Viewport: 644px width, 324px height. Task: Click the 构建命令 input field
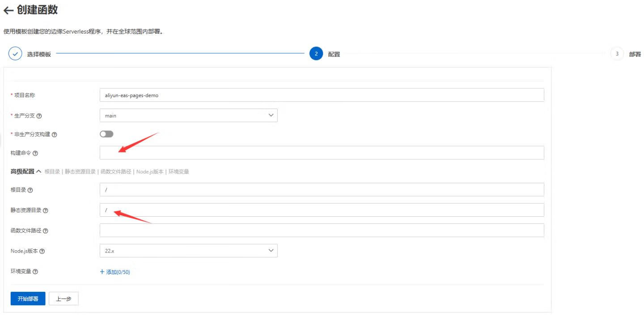pos(322,153)
